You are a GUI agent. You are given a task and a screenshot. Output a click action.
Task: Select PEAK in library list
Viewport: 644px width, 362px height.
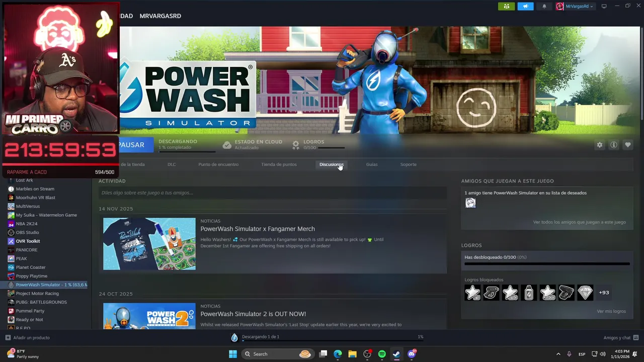click(21, 258)
